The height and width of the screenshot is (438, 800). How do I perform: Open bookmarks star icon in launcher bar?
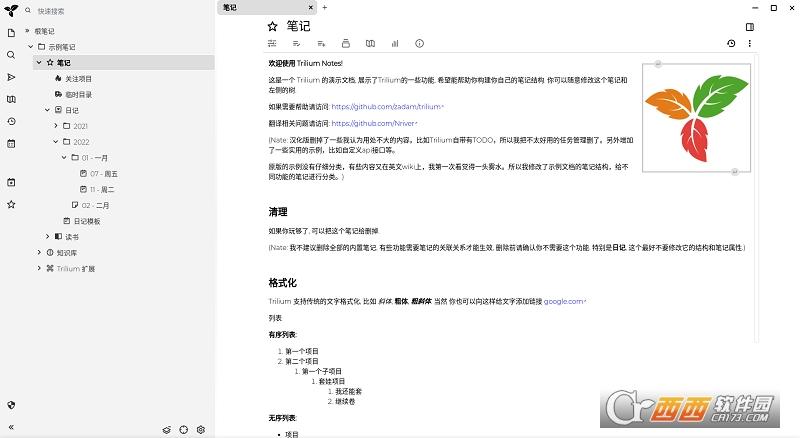pyautogui.click(x=11, y=204)
